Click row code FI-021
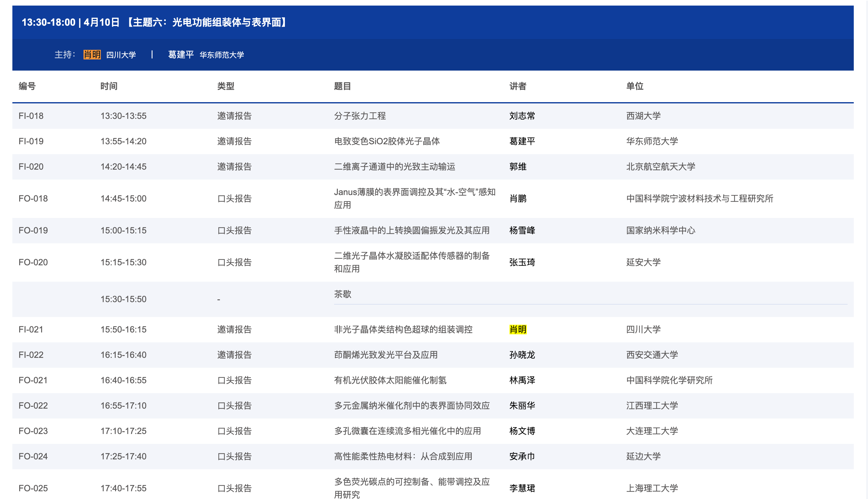This screenshot has width=868, height=499. (x=31, y=329)
